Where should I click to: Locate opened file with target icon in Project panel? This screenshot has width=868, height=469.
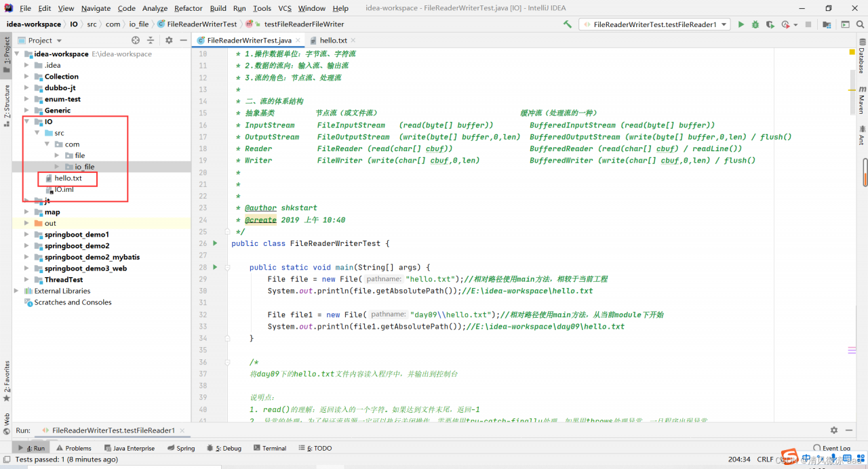click(x=136, y=41)
